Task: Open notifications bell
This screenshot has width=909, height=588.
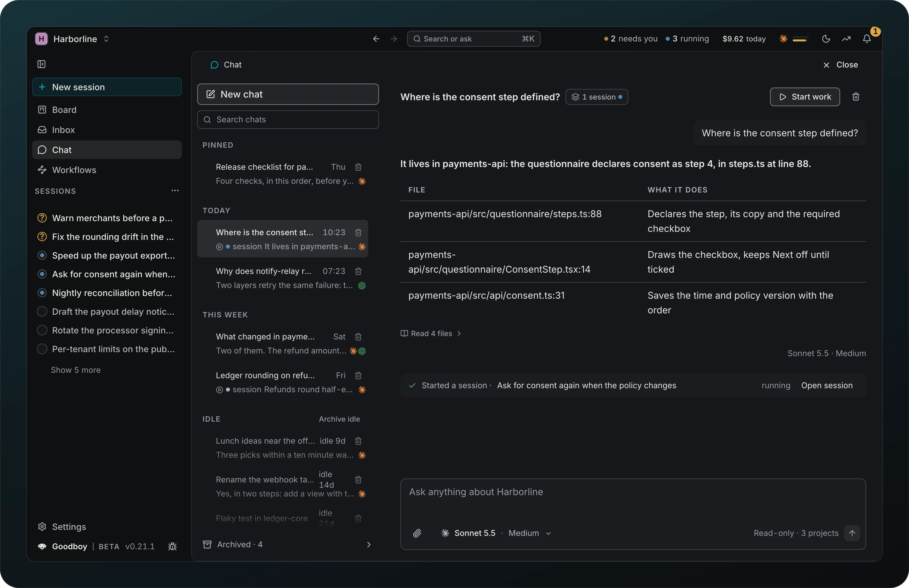Action: click(x=867, y=39)
